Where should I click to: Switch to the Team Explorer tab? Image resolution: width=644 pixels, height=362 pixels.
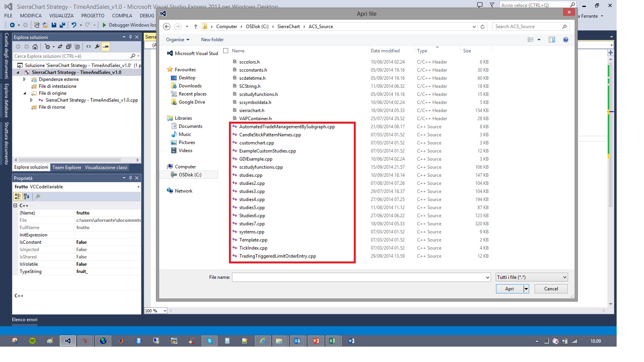tap(67, 168)
